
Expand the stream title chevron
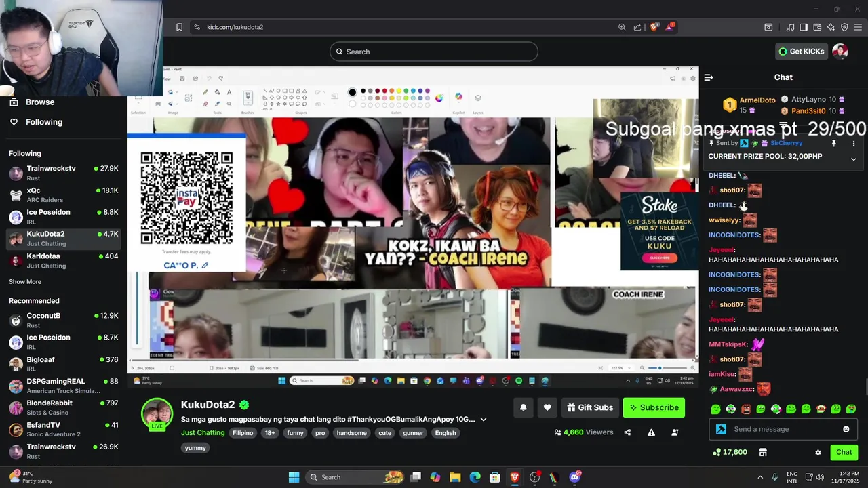click(x=484, y=420)
